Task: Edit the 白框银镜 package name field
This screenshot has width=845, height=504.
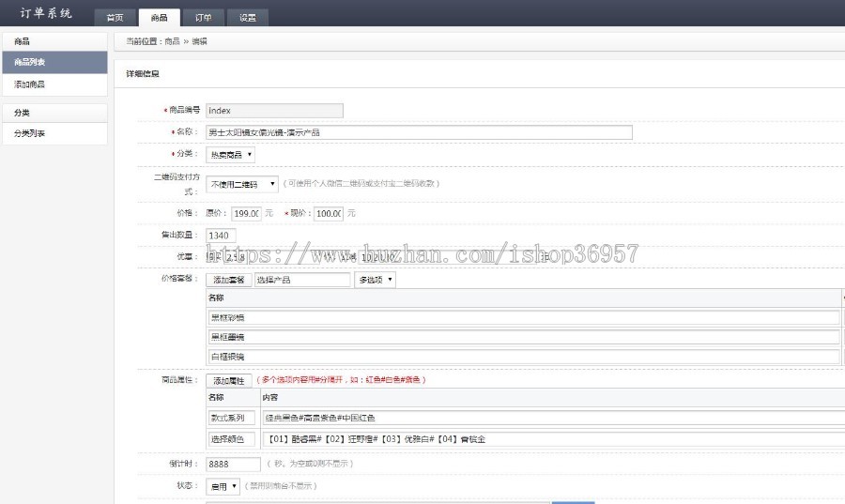Action: [524, 357]
